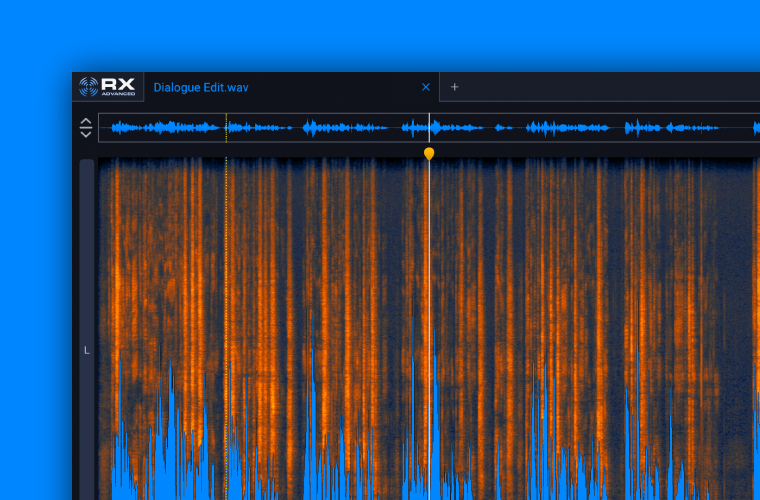760x500 pixels.
Task: Click the first speech burst in the waveform overview
Action: pyautogui.click(x=160, y=128)
